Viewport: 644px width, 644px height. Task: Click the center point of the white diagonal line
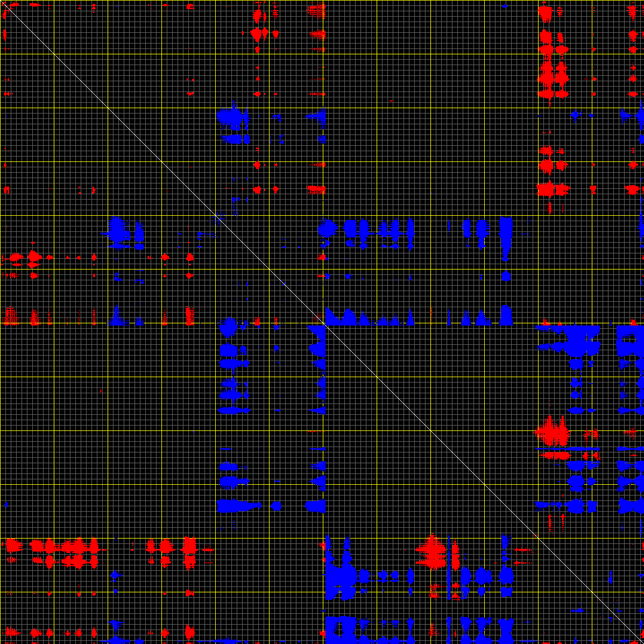(x=322, y=322)
